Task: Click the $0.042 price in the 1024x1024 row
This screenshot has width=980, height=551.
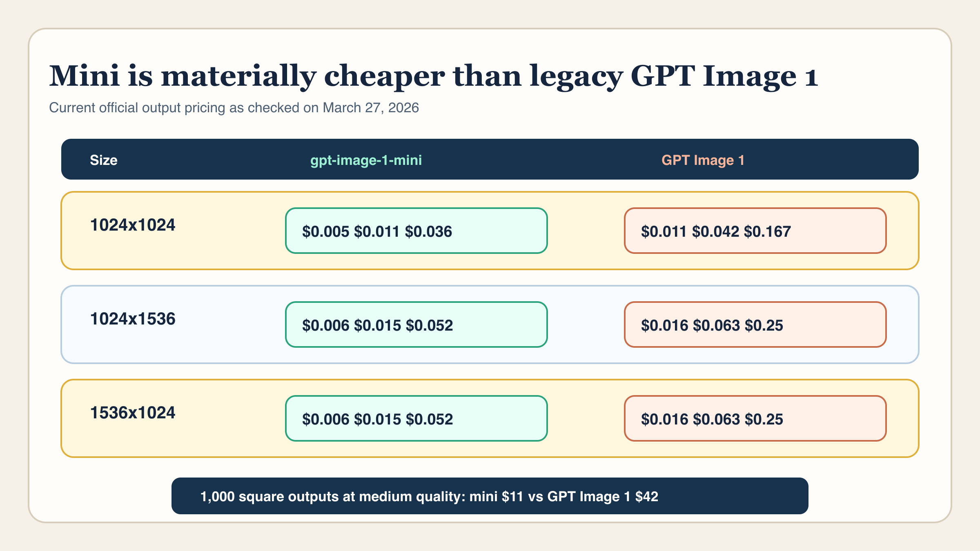Action: pos(715,232)
